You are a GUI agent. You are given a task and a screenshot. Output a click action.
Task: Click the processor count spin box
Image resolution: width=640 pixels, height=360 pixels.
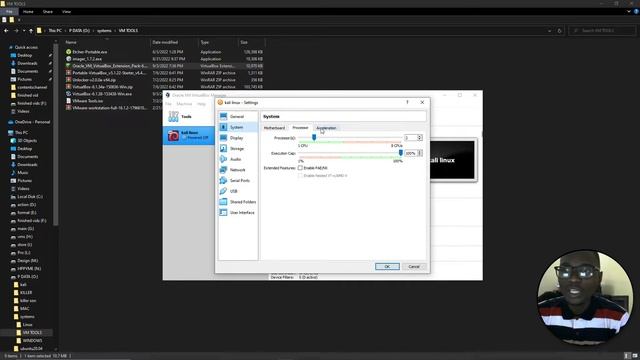click(413, 138)
